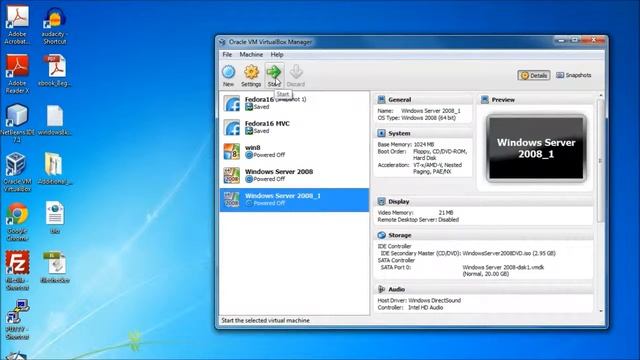Click the General section icon
The height and width of the screenshot is (360, 640).
381,100
